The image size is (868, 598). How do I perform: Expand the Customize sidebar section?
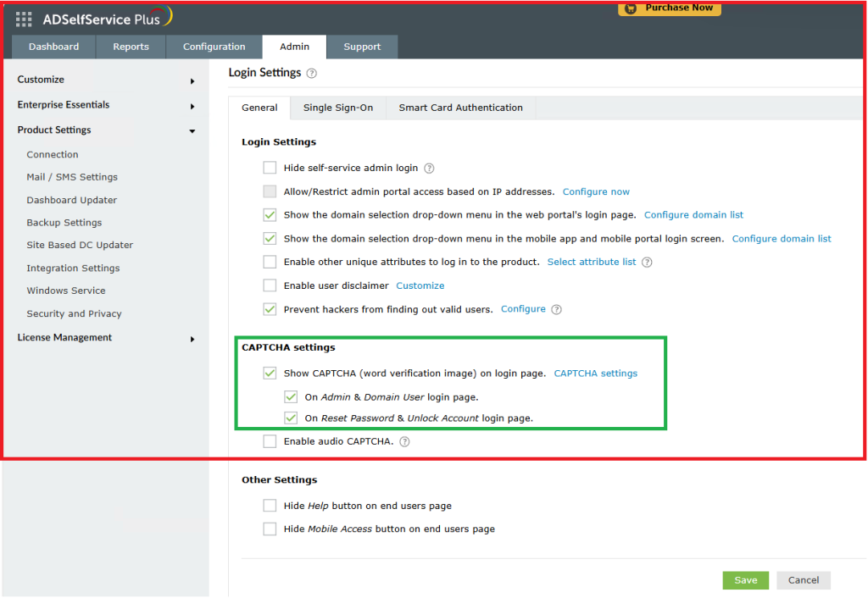(192, 81)
